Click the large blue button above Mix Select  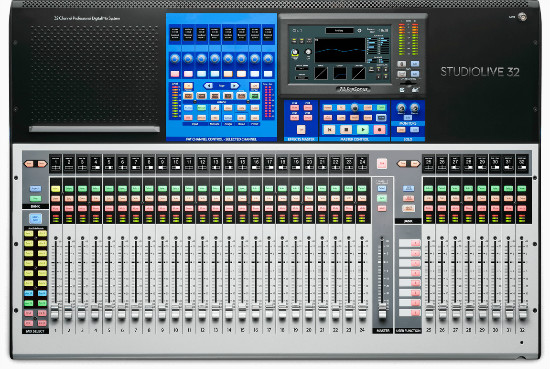pyautogui.click(x=35, y=219)
